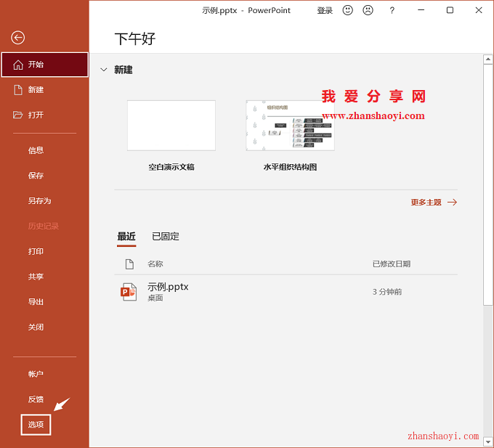Click the smiley face feedback icon
The width and height of the screenshot is (494, 448).
click(347, 10)
